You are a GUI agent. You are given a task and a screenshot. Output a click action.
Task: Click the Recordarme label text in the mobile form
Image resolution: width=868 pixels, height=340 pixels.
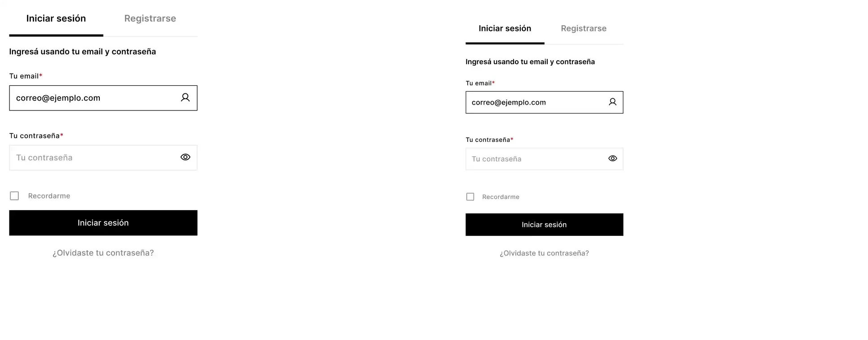point(49,196)
